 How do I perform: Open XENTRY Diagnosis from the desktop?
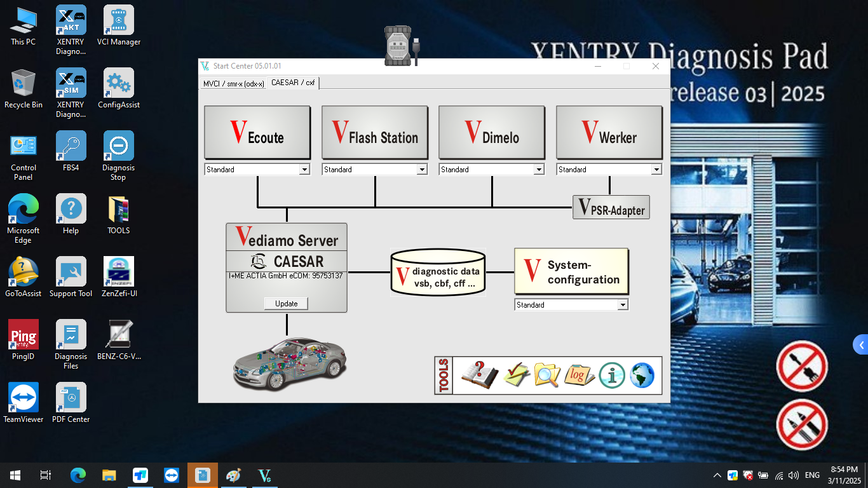coord(71,27)
